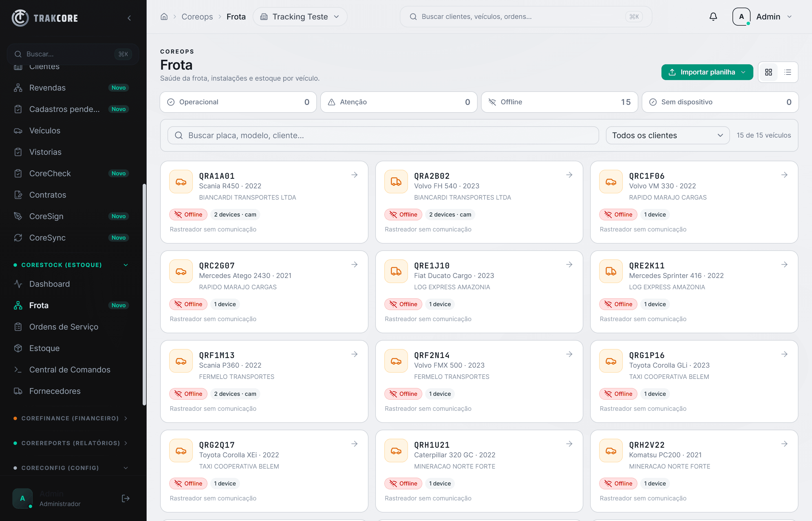Open Vistorias in sidebar

[x=71, y=152]
